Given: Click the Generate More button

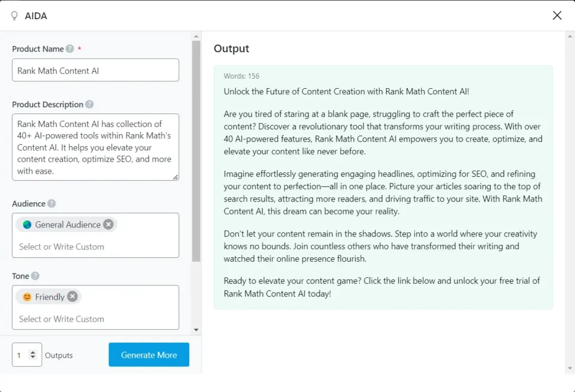Looking at the screenshot, I should [149, 354].
